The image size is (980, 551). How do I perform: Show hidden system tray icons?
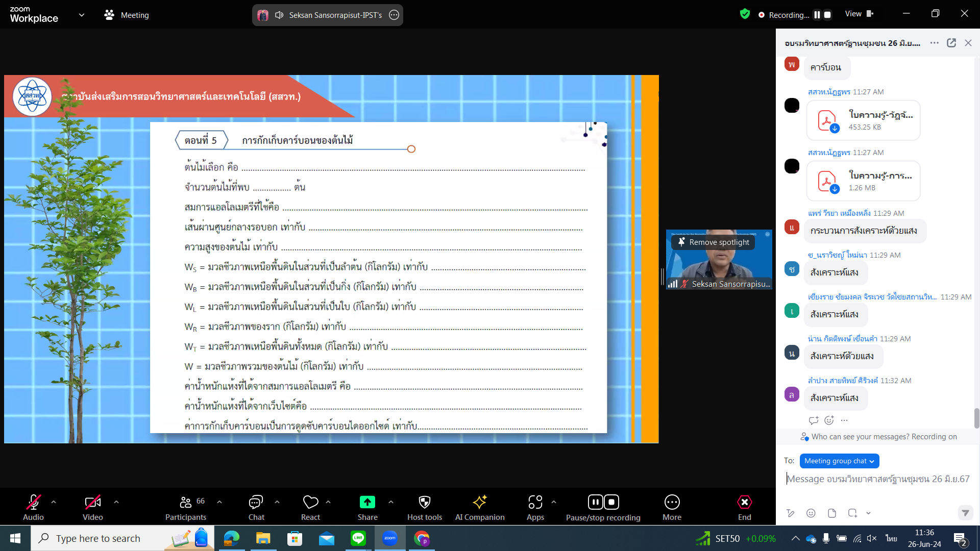point(795,538)
